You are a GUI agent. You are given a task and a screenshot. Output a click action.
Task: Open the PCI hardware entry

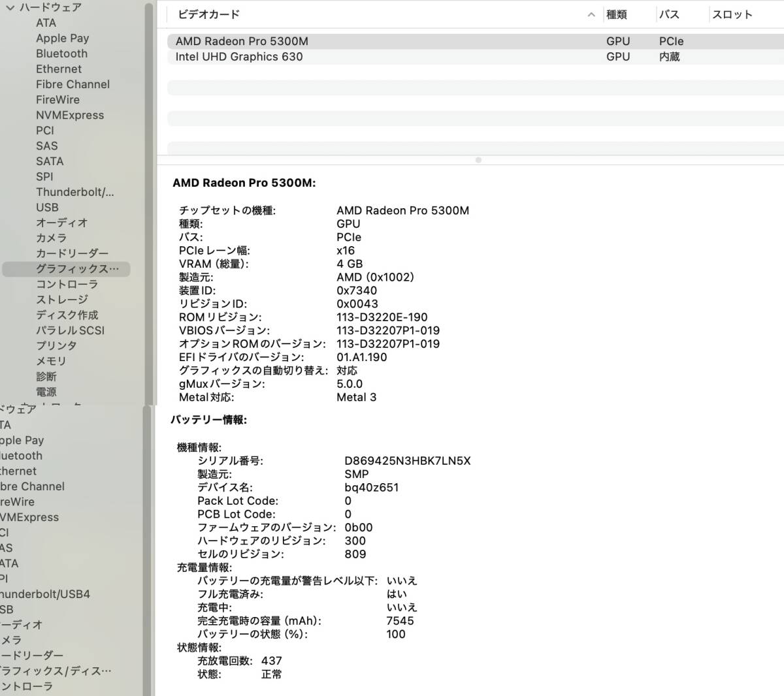45,130
